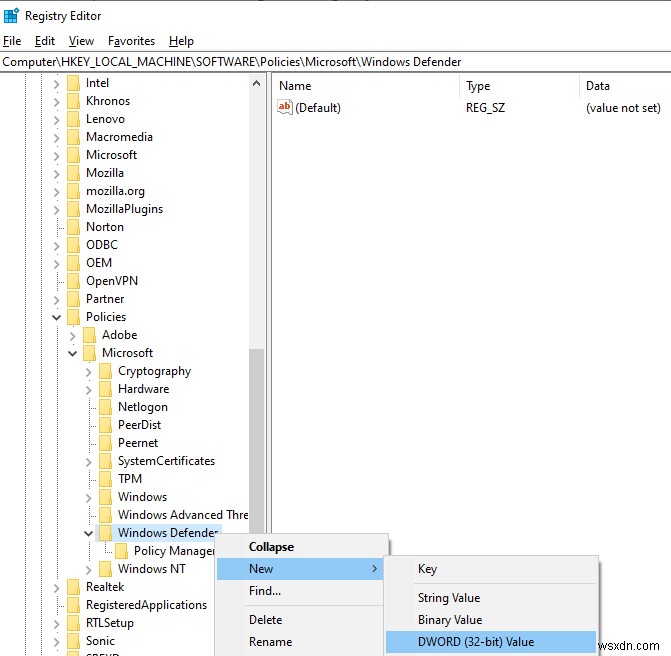Click the Data column header
The image size is (671, 656).
[626, 86]
